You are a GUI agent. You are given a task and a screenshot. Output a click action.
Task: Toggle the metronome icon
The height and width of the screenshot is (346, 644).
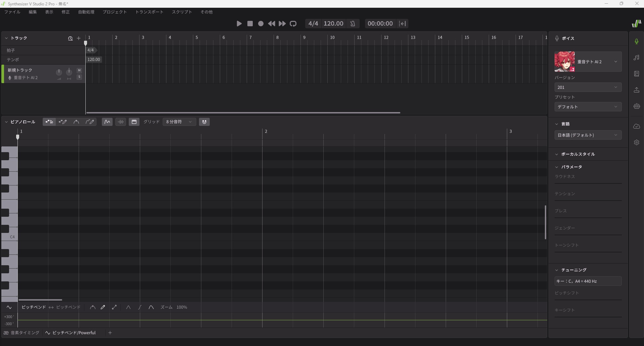pos(353,24)
